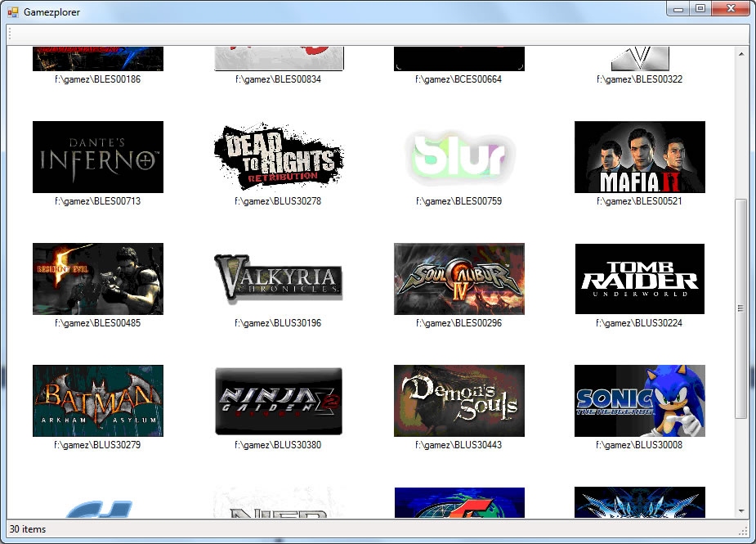Click the f:\gamez\BLES00186 label

[x=98, y=79]
